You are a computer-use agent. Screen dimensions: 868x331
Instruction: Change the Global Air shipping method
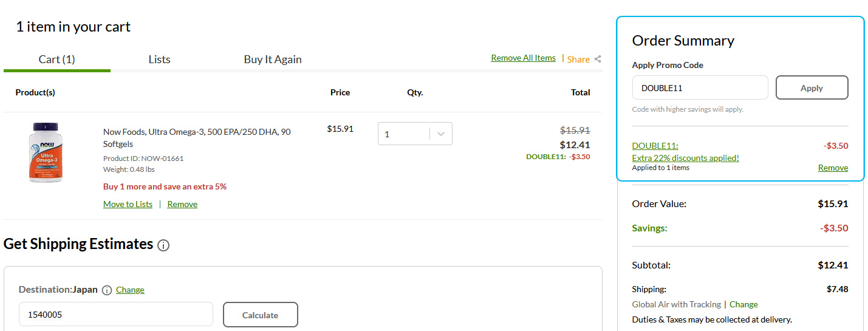coord(743,304)
